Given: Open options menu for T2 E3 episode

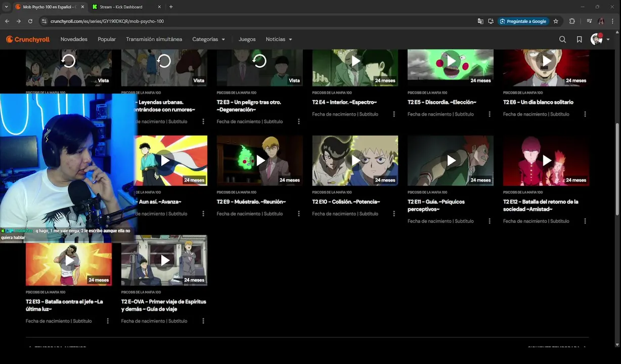Looking at the screenshot, I should (x=299, y=121).
